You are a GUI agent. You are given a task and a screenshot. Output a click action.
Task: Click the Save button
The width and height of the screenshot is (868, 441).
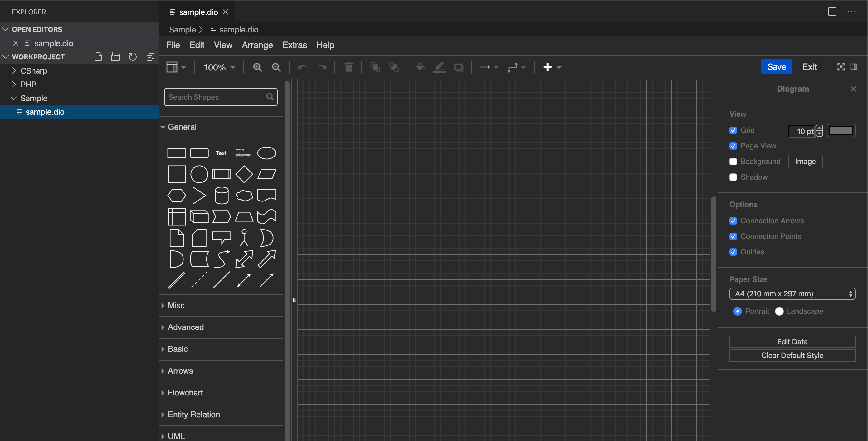pos(776,67)
